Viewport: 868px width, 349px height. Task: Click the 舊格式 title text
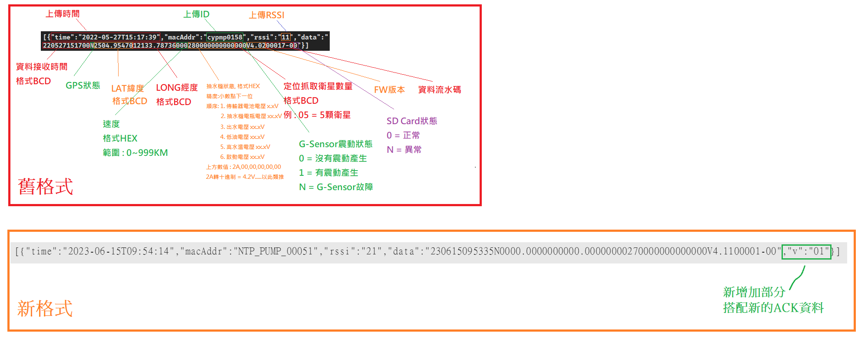click(46, 187)
